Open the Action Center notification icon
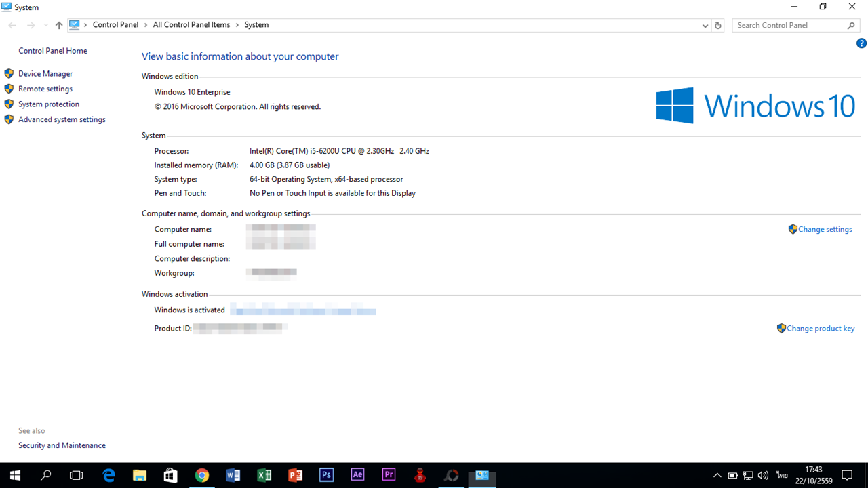This screenshot has height=488, width=868. [847, 475]
